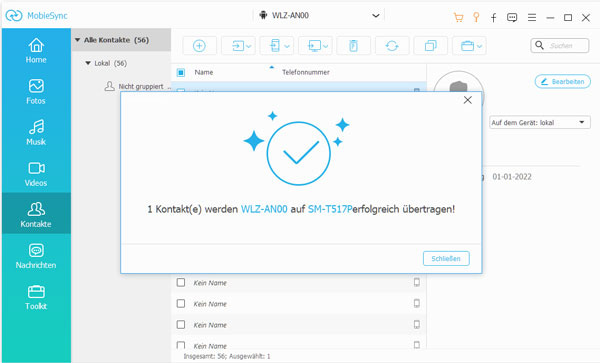Click the Schließen button in dialog

tap(446, 259)
